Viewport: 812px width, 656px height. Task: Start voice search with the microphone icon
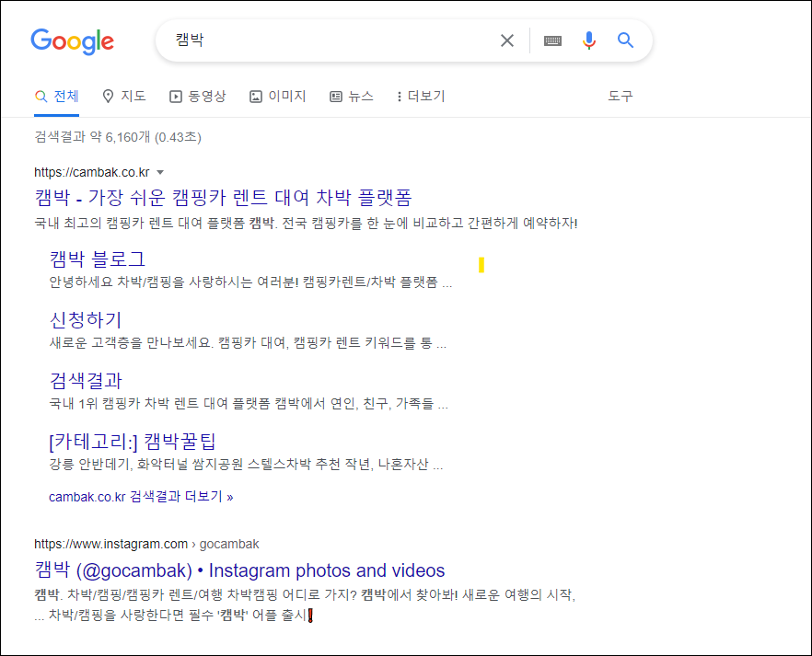click(589, 40)
